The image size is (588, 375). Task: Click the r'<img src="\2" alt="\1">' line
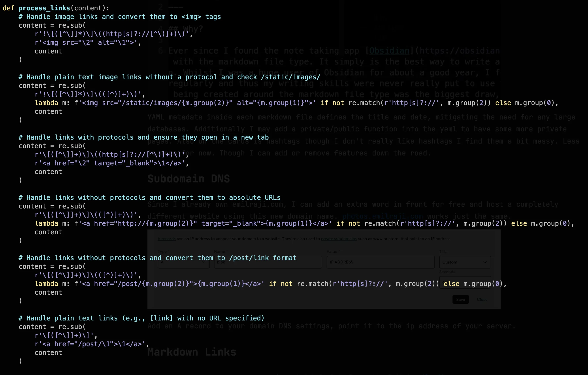tap(88, 42)
